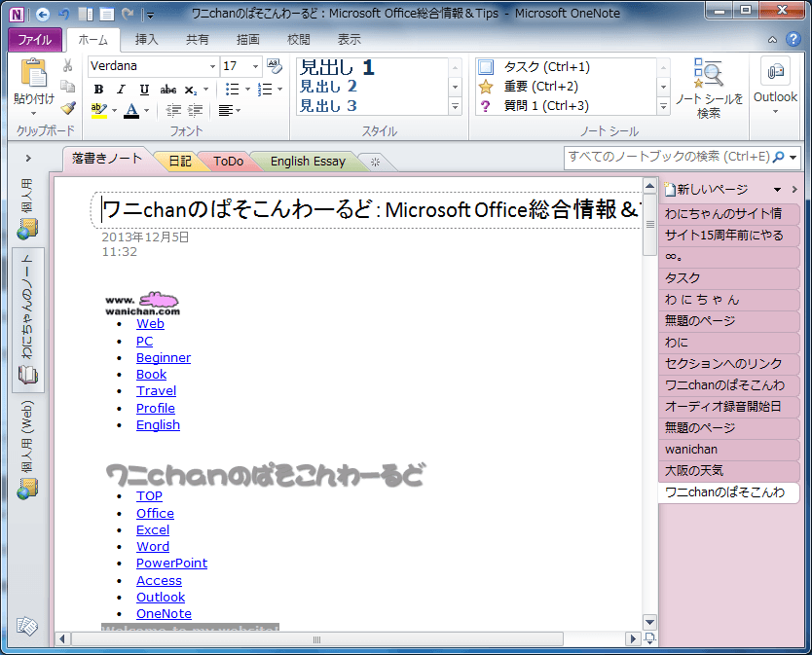Expand the styles gallery more arrow
The height and width of the screenshot is (655, 812).
tap(456, 107)
